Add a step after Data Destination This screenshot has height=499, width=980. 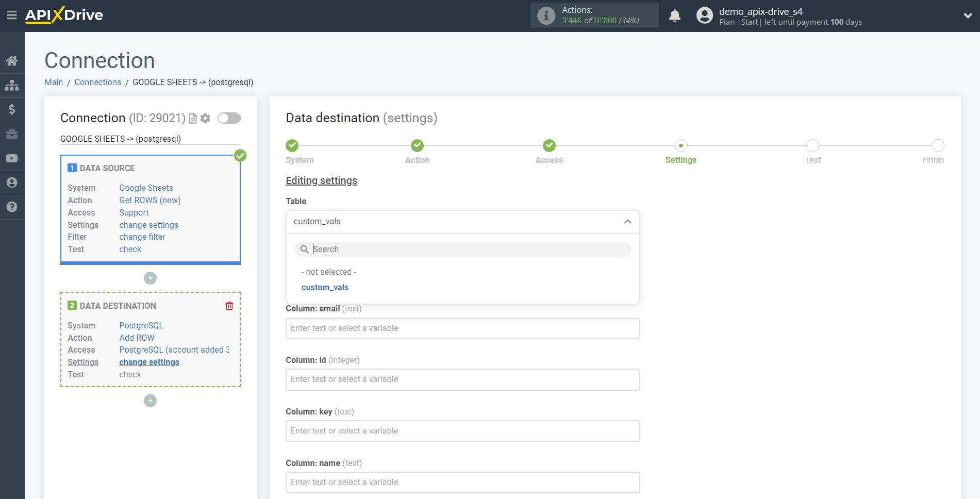150,401
